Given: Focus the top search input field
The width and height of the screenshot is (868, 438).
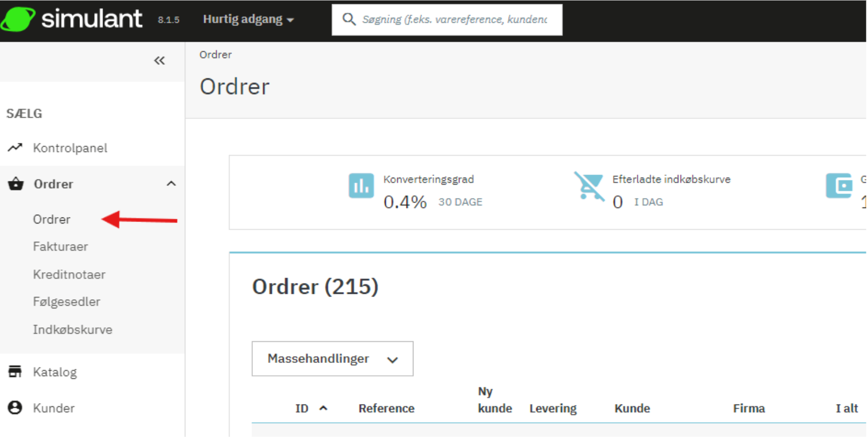Looking at the screenshot, I should coord(454,19).
